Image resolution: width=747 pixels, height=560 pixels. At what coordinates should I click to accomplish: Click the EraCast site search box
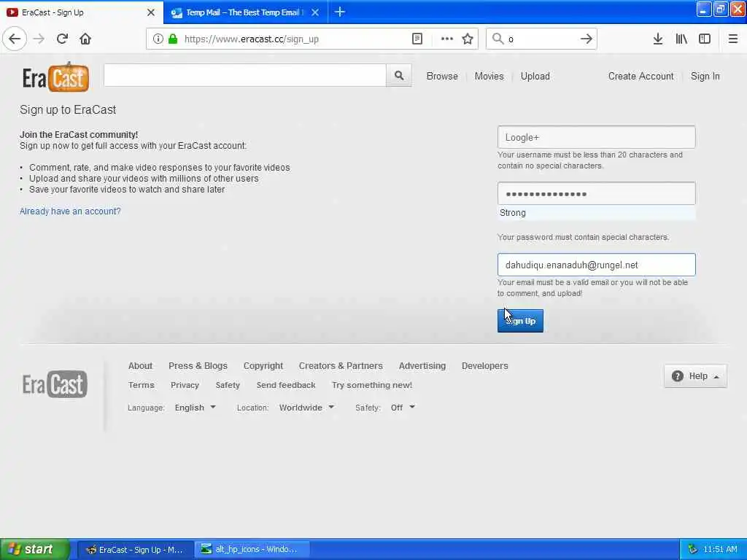pos(245,75)
